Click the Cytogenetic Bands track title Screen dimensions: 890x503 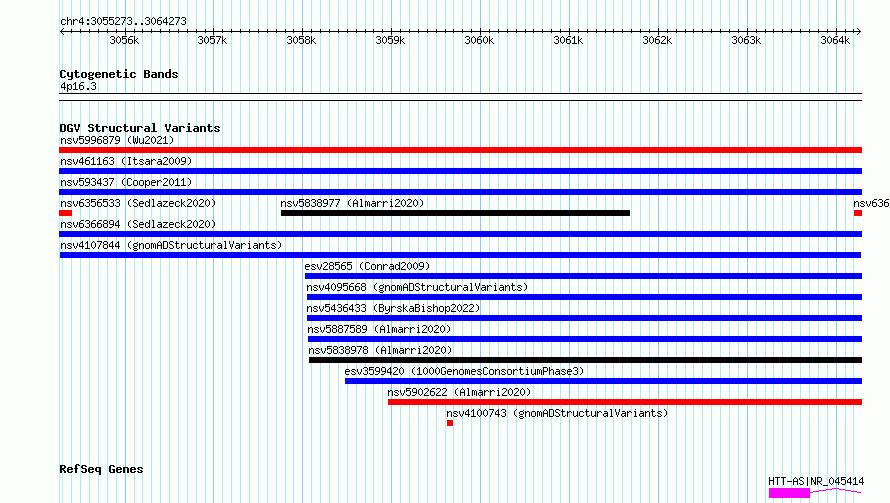119,74
